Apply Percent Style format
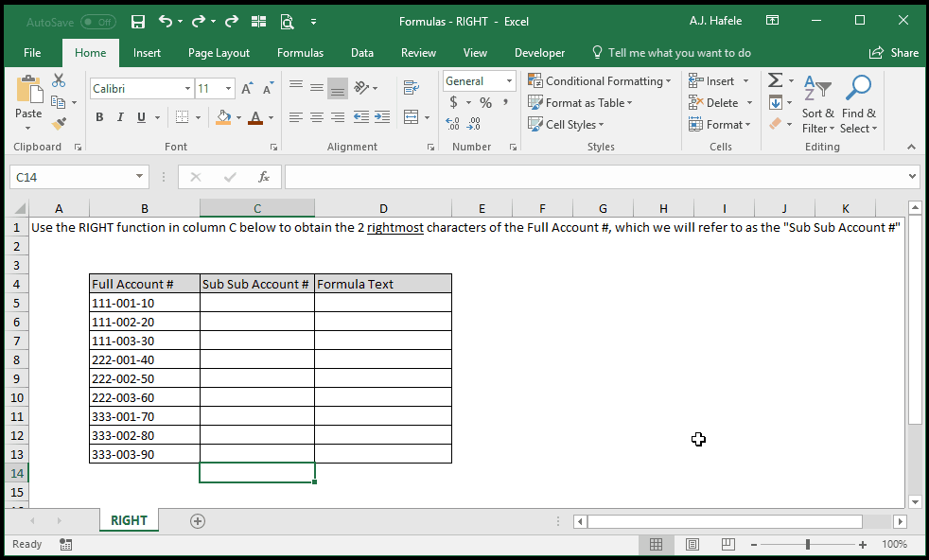 486,102
